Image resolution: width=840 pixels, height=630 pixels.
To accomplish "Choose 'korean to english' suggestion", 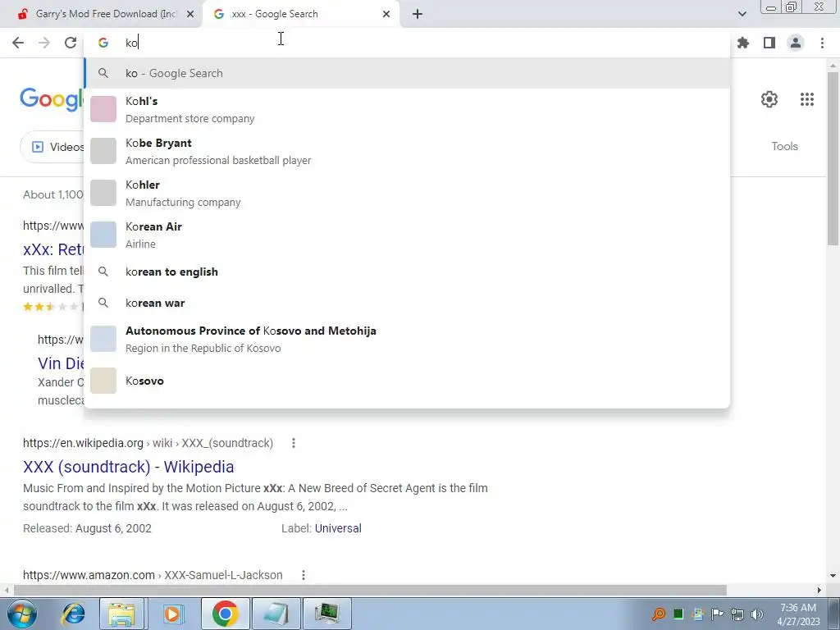I will tap(407, 272).
